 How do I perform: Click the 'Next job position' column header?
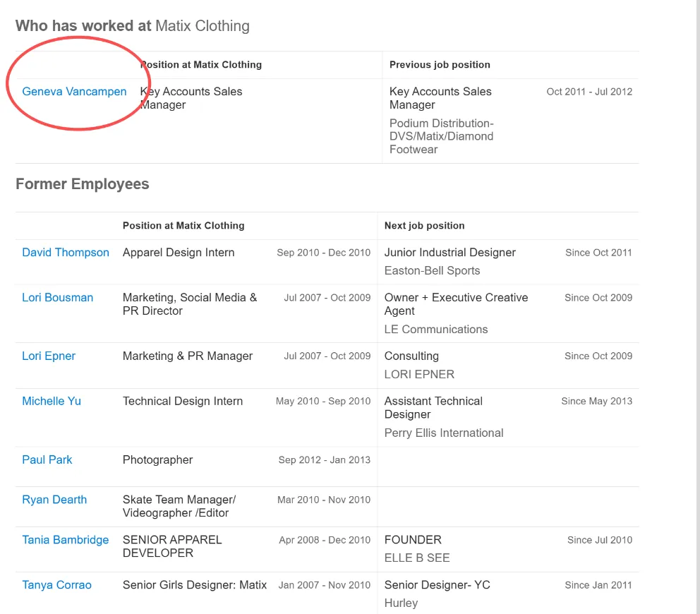click(x=425, y=226)
